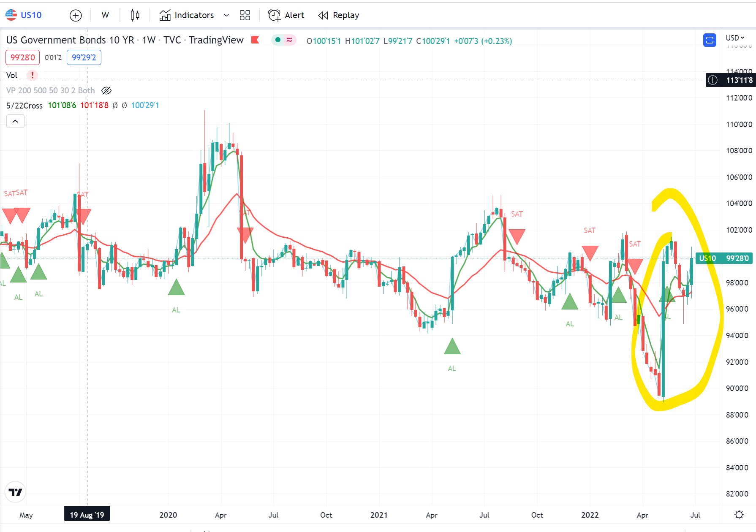Show the hidden VP volume profile indicator
Screen dimensions: 756x532
point(106,90)
